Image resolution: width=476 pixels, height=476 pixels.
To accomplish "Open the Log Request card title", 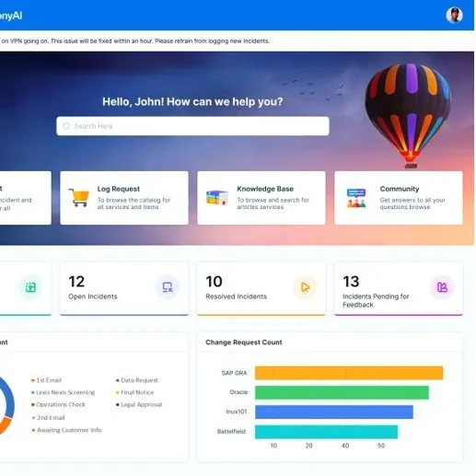I will 119,189.
